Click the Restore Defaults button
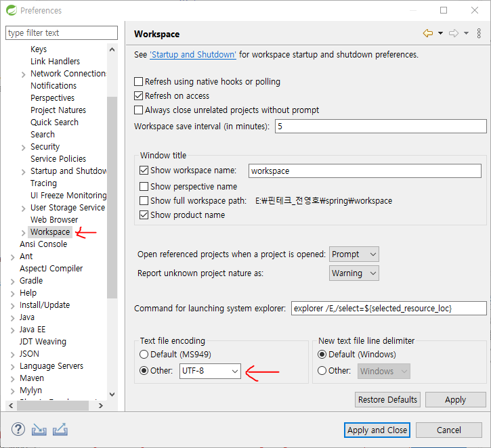 click(387, 399)
